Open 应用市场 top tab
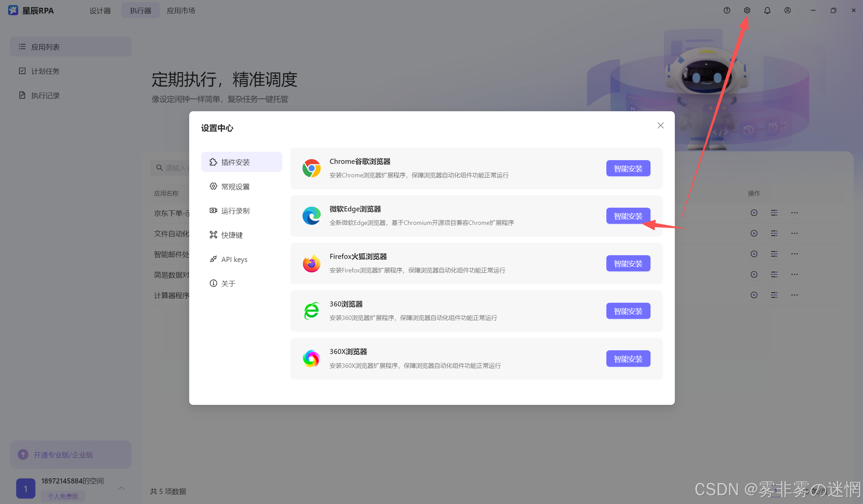863x504 pixels. click(181, 10)
